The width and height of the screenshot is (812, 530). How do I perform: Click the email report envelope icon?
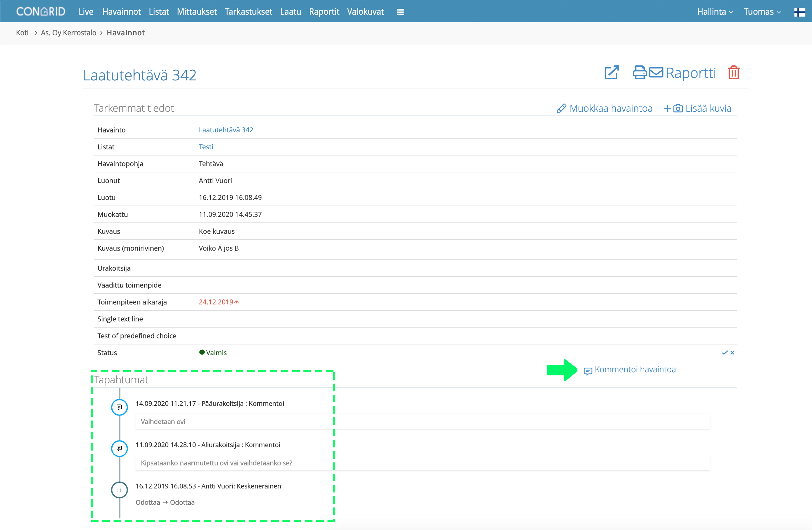(x=656, y=72)
